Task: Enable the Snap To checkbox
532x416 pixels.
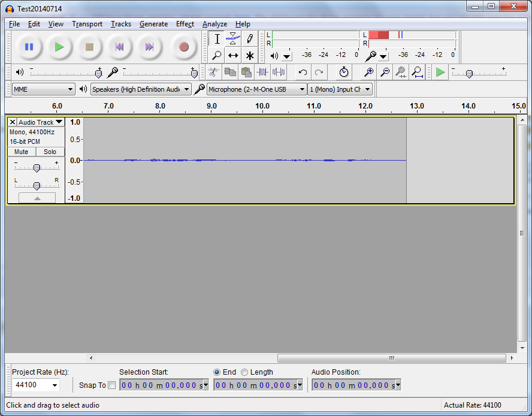Action: pos(111,385)
